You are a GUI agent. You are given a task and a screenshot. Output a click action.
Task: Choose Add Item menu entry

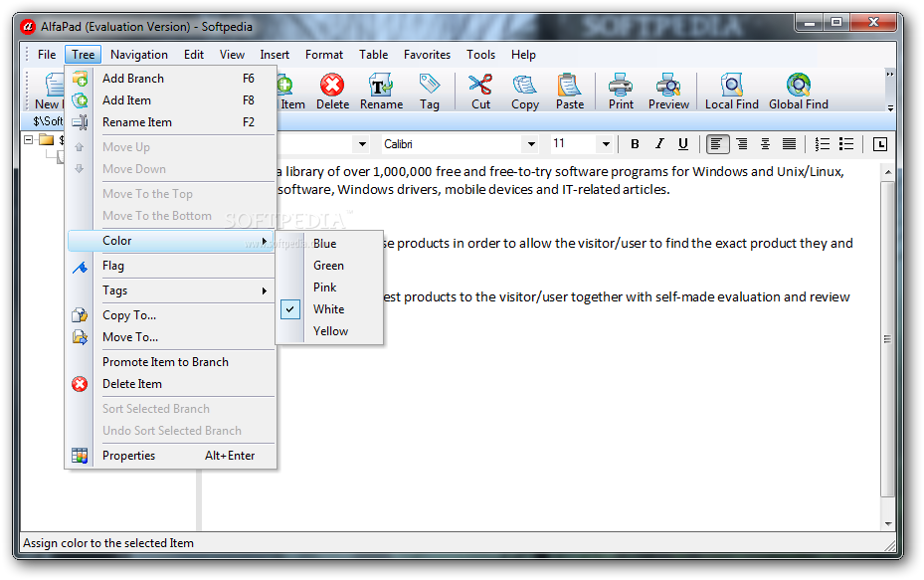171,100
